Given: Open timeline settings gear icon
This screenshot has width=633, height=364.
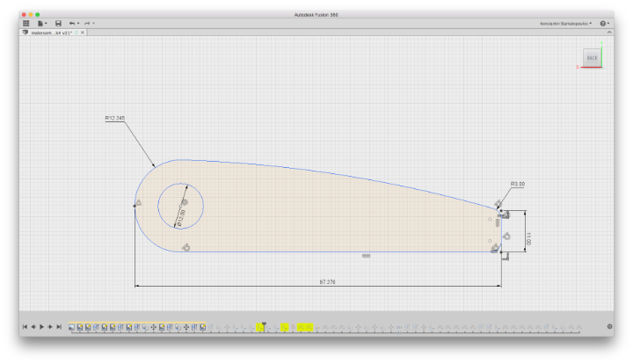Looking at the screenshot, I should tap(609, 326).
